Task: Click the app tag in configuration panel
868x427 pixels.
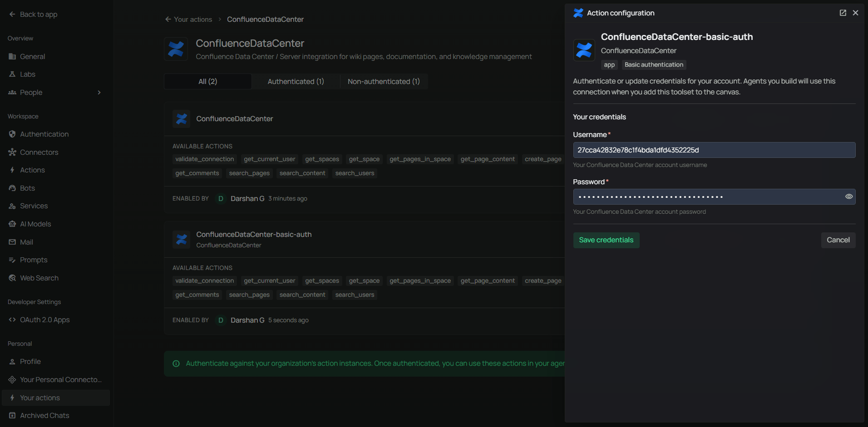Action: tap(609, 65)
